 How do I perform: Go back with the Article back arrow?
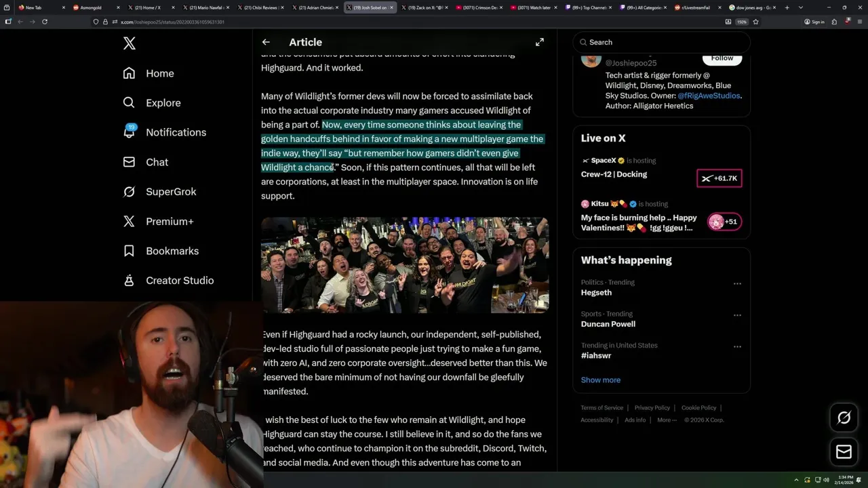pos(266,42)
